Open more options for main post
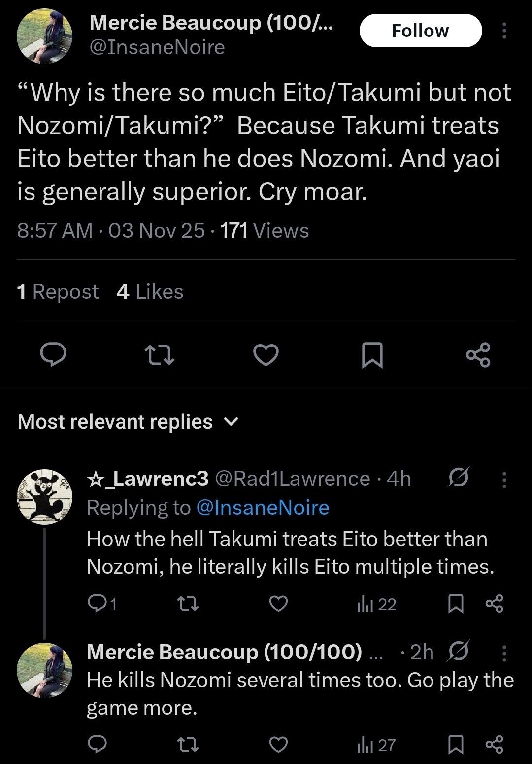 504,31
